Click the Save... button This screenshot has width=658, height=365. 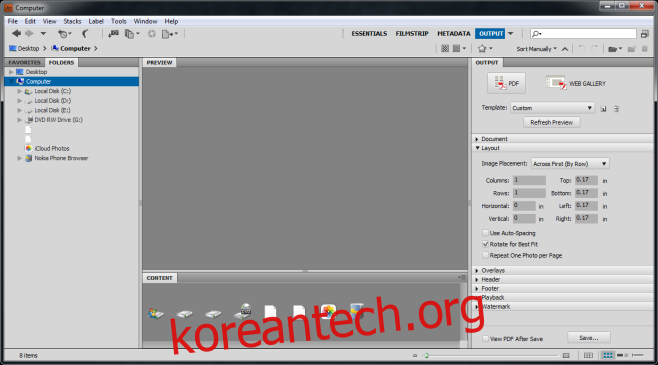589,338
